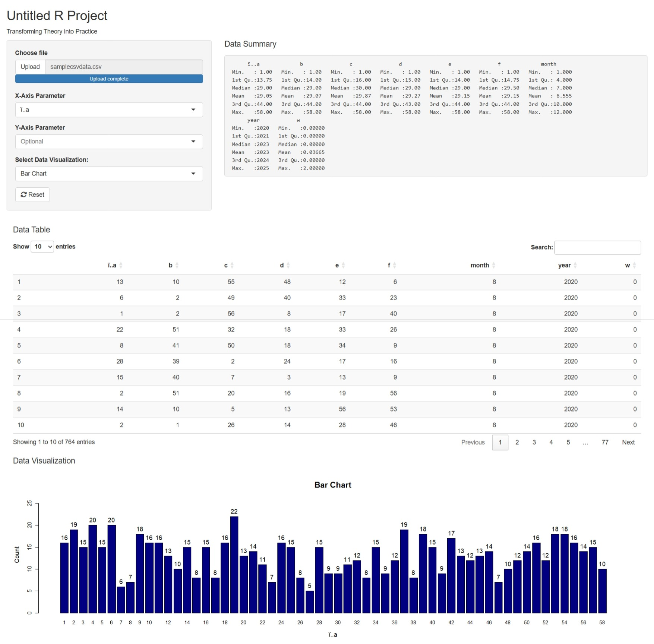
Task: Click row 1 ï..a value 13
Action: [x=120, y=282]
